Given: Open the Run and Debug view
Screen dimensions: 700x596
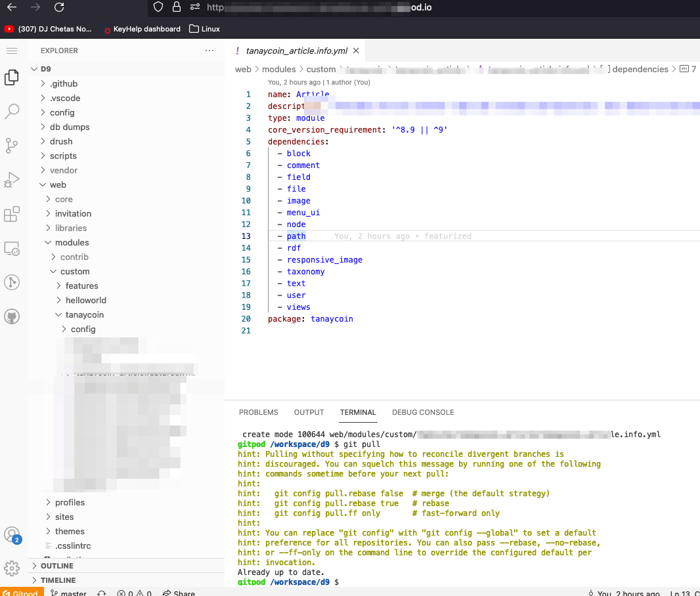Looking at the screenshot, I should tap(12, 180).
